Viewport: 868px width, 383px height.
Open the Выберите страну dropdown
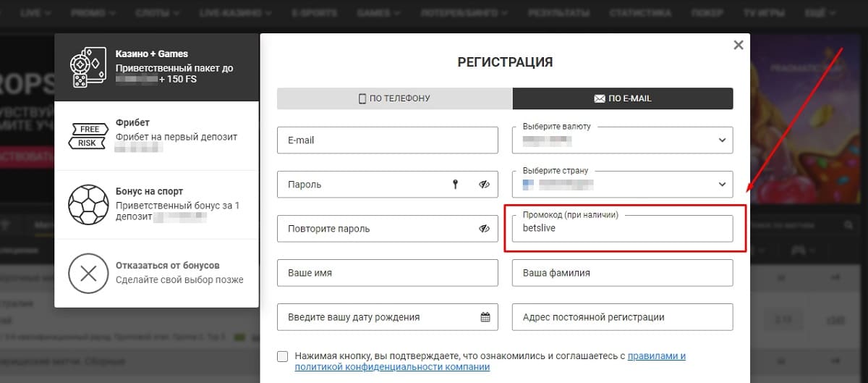(623, 185)
